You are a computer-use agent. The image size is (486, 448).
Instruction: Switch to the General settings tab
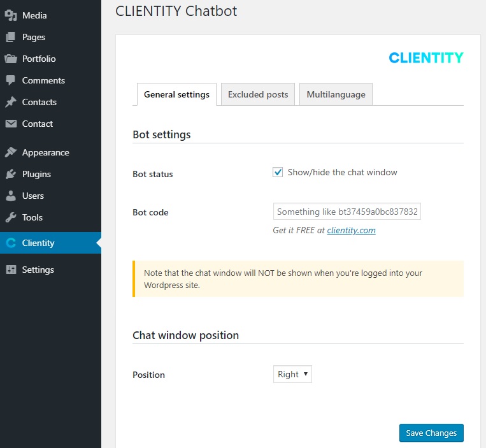(176, 94)
